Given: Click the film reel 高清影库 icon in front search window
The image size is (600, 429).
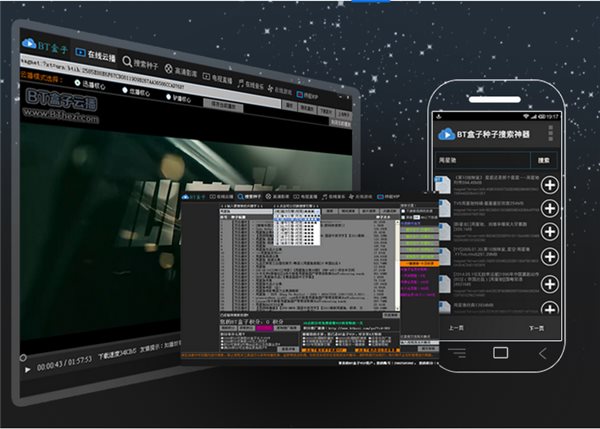Looking at the screenshot, I should [x=268, y=197].
